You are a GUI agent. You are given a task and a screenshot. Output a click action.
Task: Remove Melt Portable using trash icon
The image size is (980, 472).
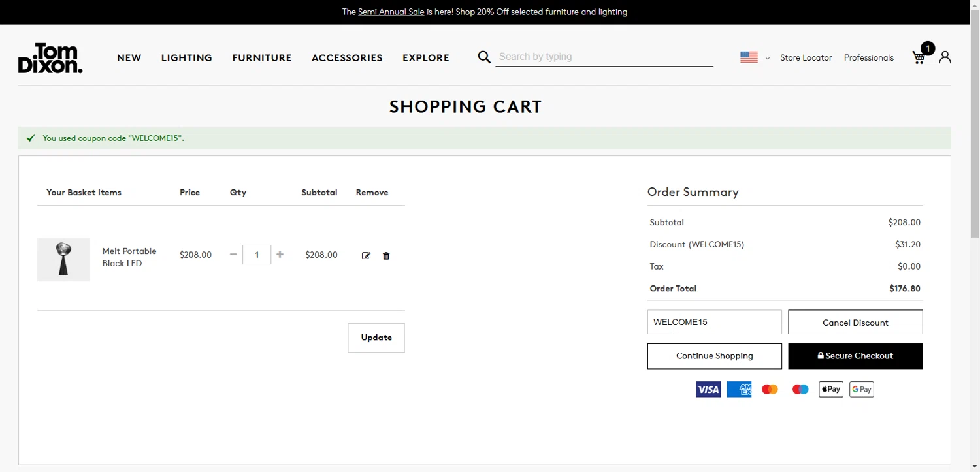pyautogui.click(x=386, y=256)
